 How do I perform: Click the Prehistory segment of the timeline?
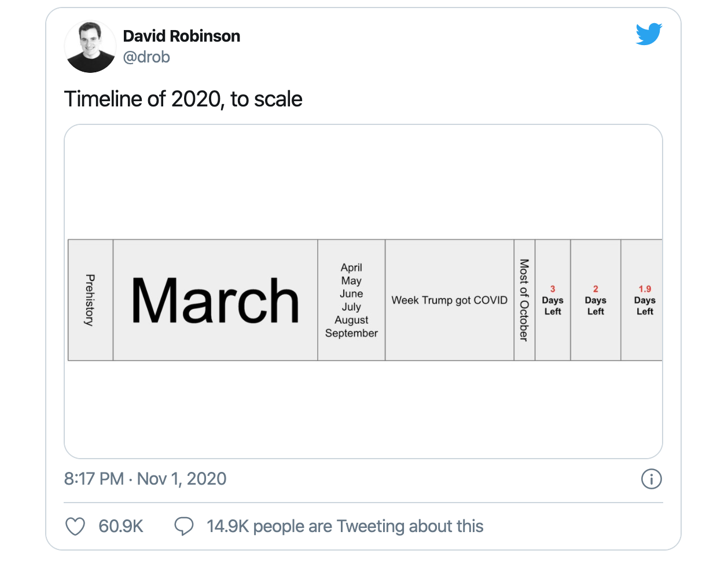(x=90, y=300)
